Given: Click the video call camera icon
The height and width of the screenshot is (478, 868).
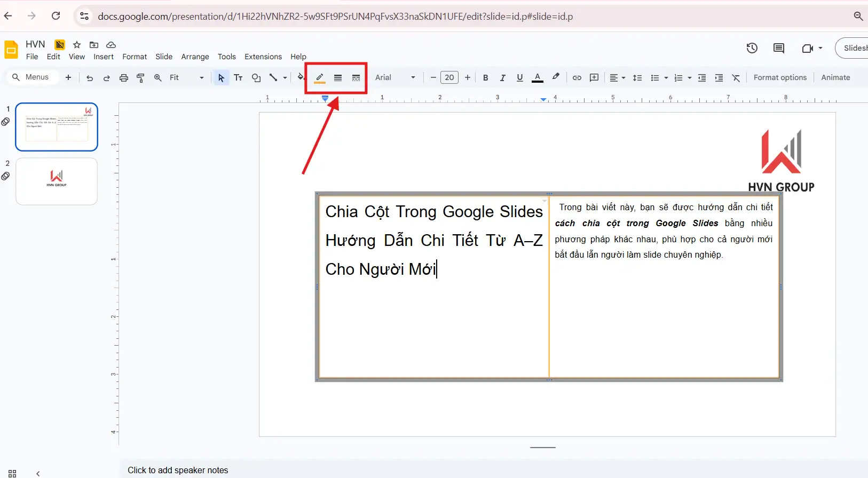Looking at the screenshot, I should (x=807, y=48).
